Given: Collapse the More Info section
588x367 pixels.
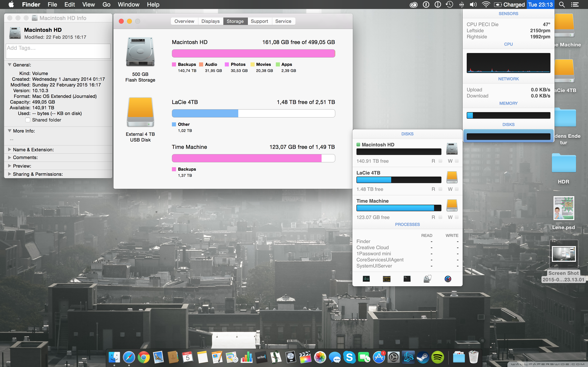Looking at the screenshot, I should [x=10, y=131].
